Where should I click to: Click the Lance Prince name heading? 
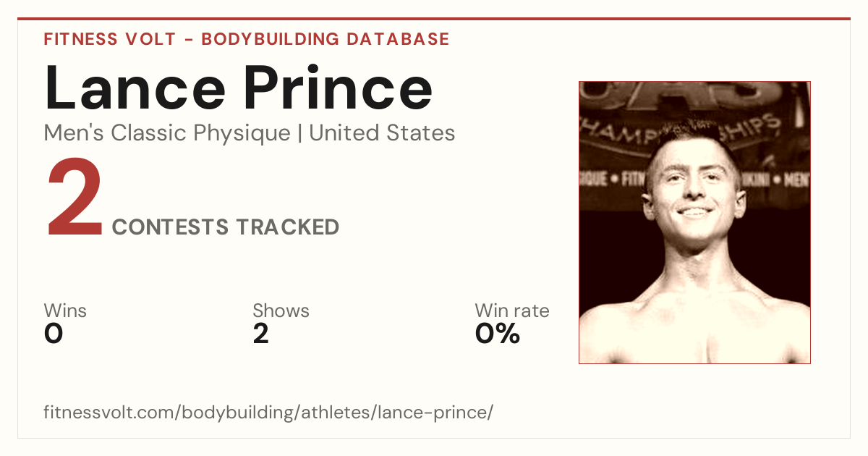coord(239,88)
